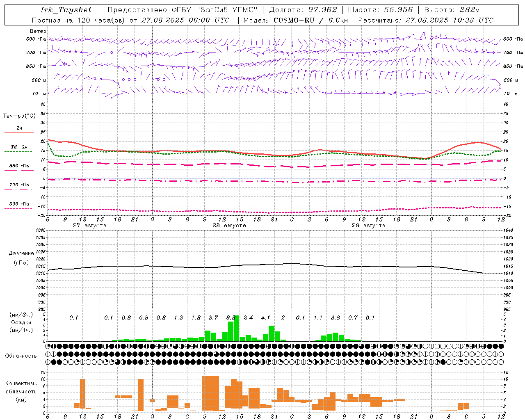Click the Давление pressure panel label

point(21,253)
